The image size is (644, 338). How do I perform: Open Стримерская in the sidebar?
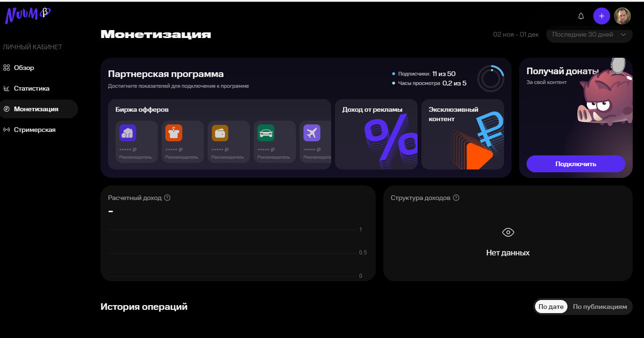pyautogui.click(x=34, y=130)
